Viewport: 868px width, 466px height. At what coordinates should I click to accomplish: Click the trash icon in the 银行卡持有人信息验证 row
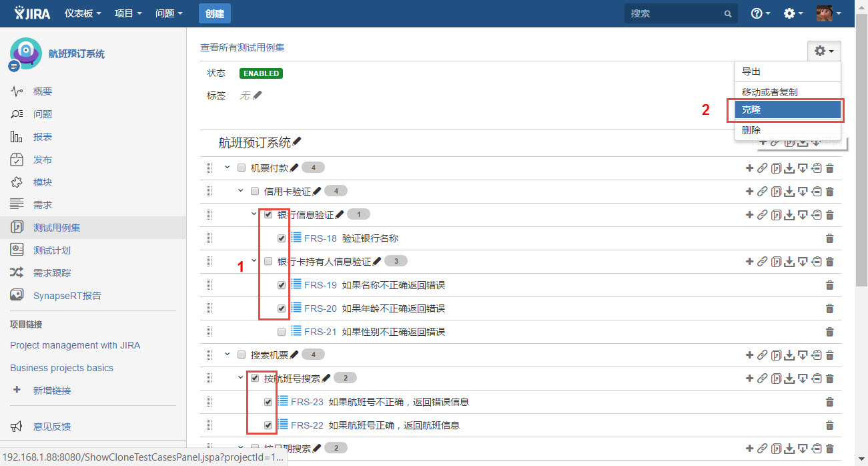[x=830, y=262]
